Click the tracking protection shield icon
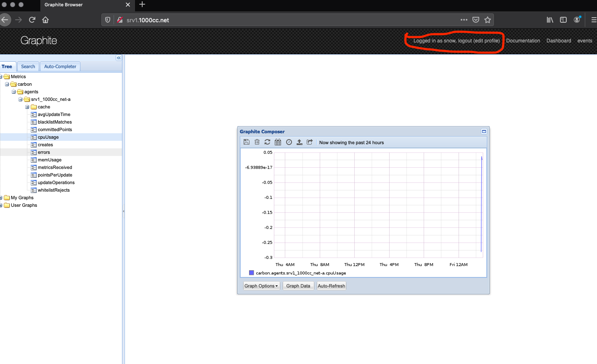This screenshot has width=597, height=364. [108, 20]
